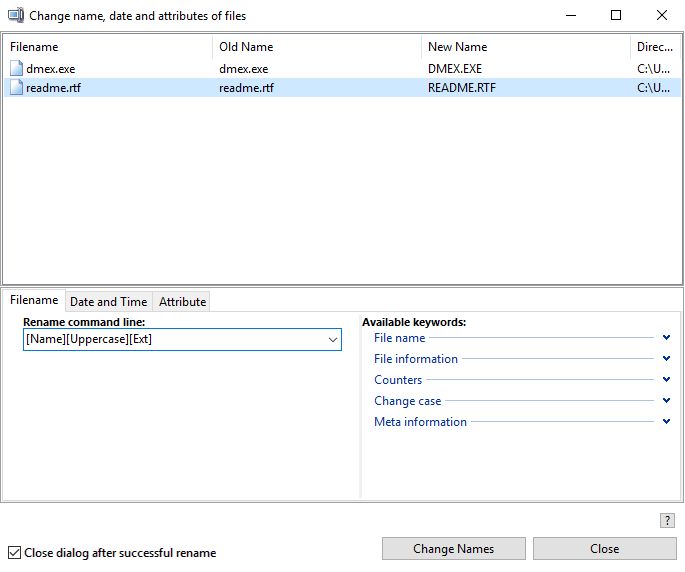
Task: Click in the Rename command line field
Action: coord(170,340)
